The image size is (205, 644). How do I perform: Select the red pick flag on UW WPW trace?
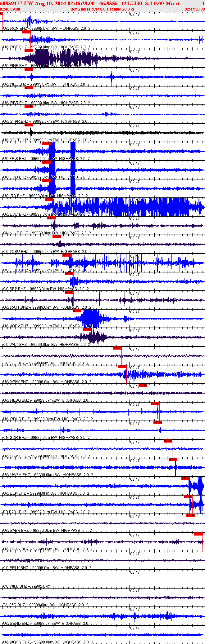coord(122,366)
